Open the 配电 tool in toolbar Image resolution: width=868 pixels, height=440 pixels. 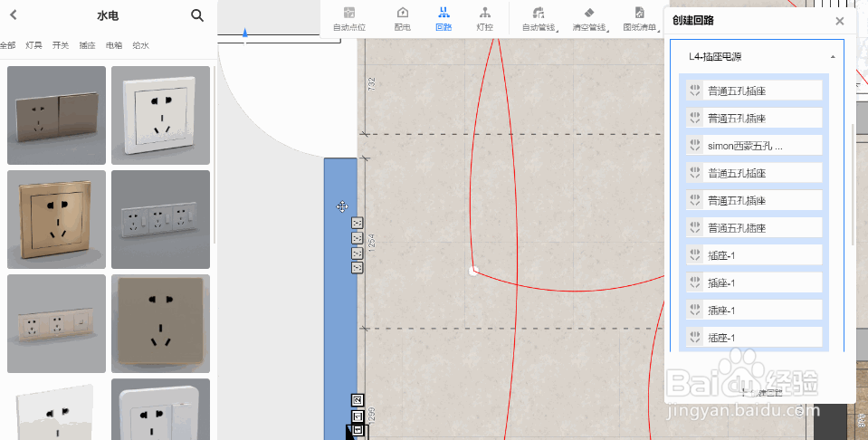(403, 19)
